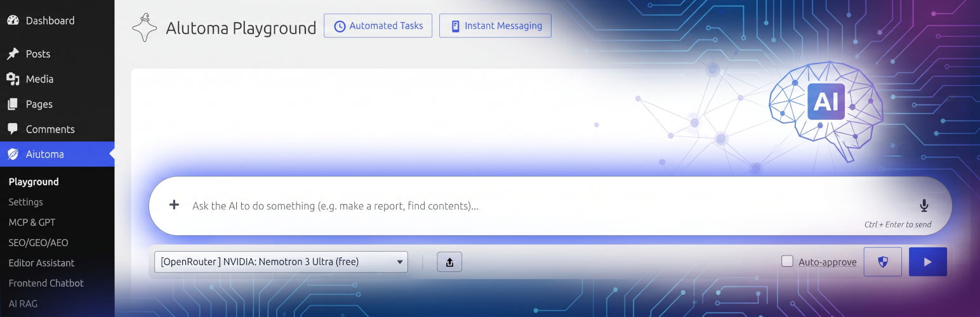Run the prompt with play button

[x=928, y=262]
